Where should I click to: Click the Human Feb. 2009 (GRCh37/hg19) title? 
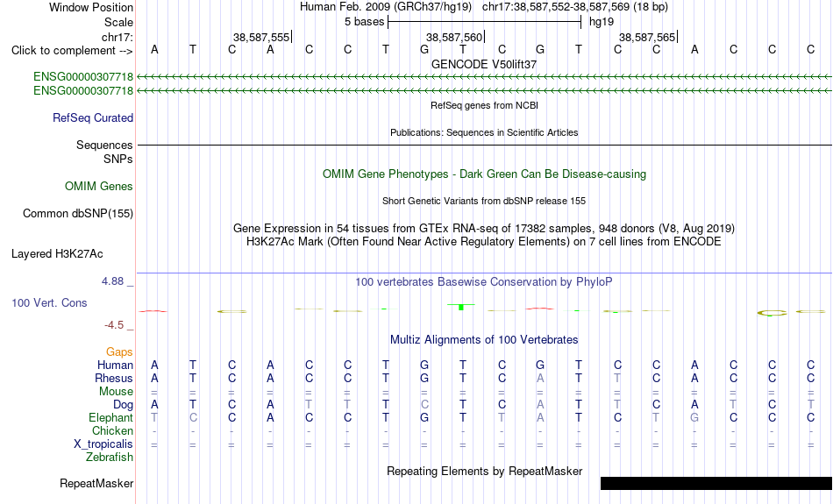click(x=386, y=7)
